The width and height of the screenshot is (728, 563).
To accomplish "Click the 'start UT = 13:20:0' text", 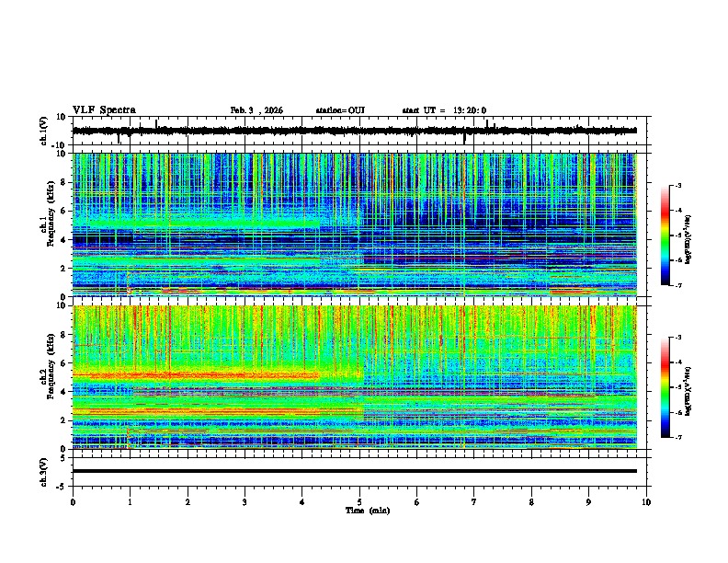I will pos(444,110).
